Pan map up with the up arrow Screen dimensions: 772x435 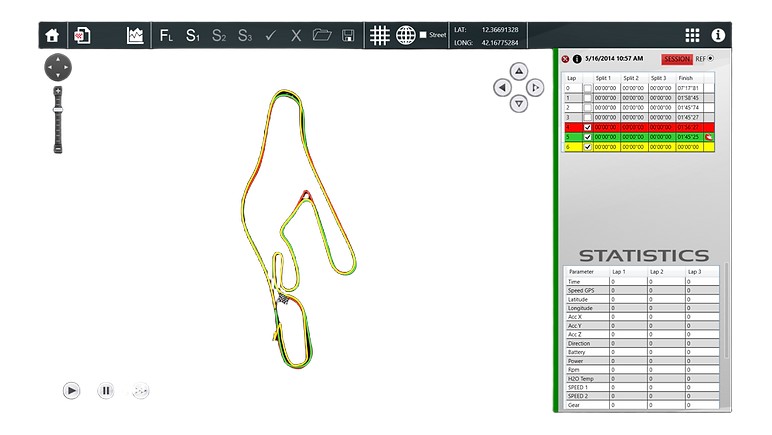(519, 71)
